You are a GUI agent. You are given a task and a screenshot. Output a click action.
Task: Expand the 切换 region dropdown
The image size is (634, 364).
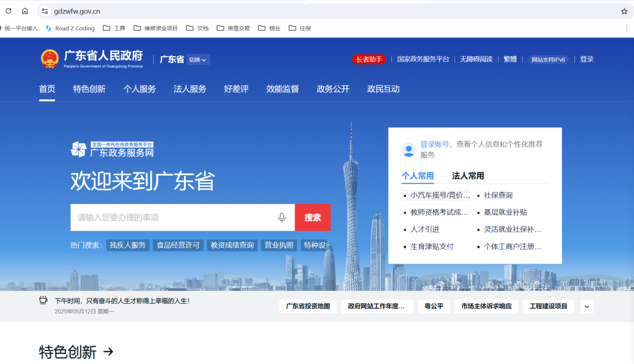[x=198, y=59]
